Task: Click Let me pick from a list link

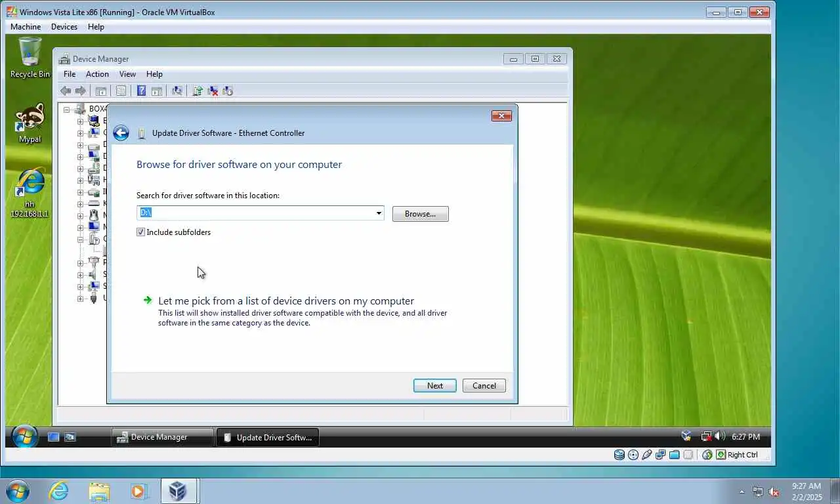Action: point(286,301)
